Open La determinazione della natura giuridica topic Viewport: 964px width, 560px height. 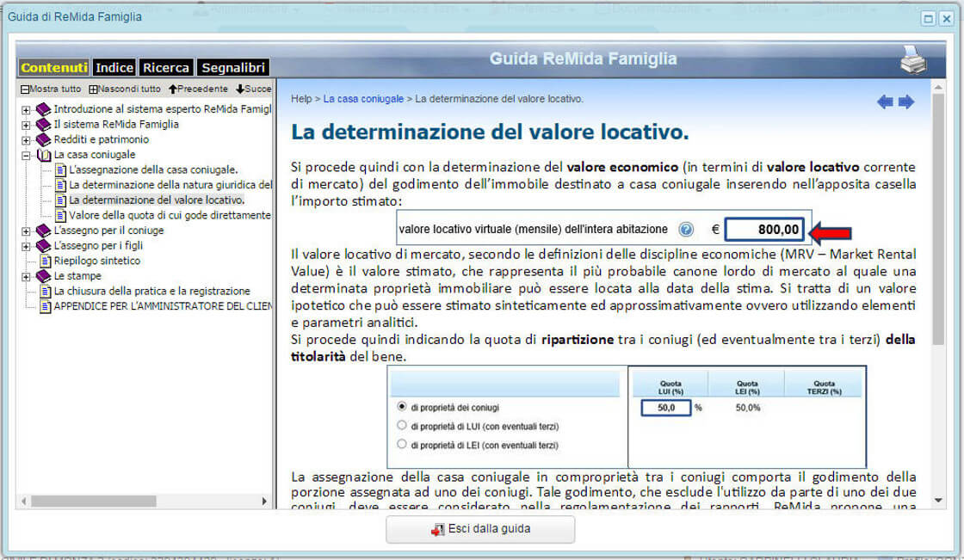[x=170, y=185]
